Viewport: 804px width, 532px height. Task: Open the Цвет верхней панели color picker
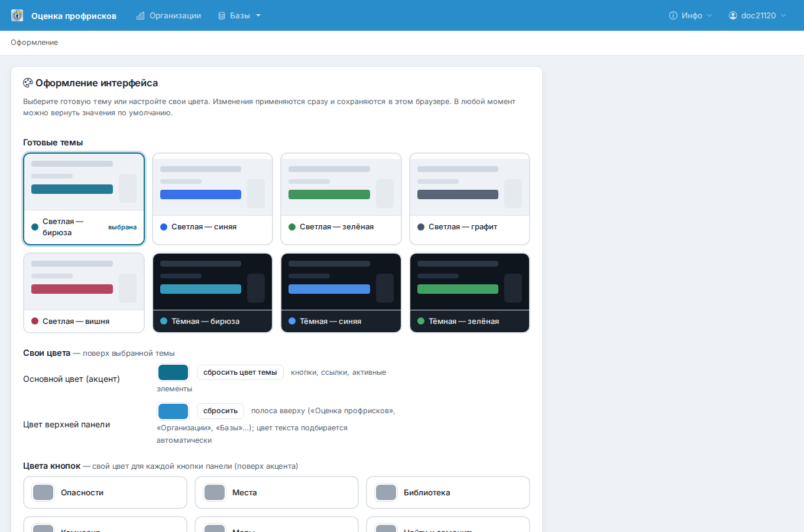click(173, 411)
